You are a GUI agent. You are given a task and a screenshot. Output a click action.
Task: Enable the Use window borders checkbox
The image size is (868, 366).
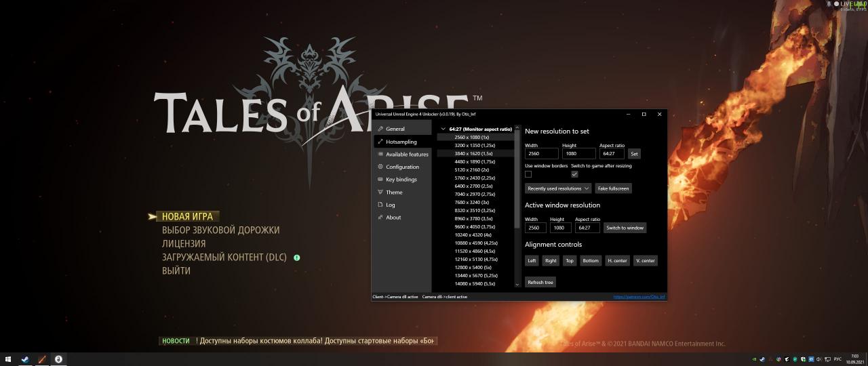[x=528, y=174]
